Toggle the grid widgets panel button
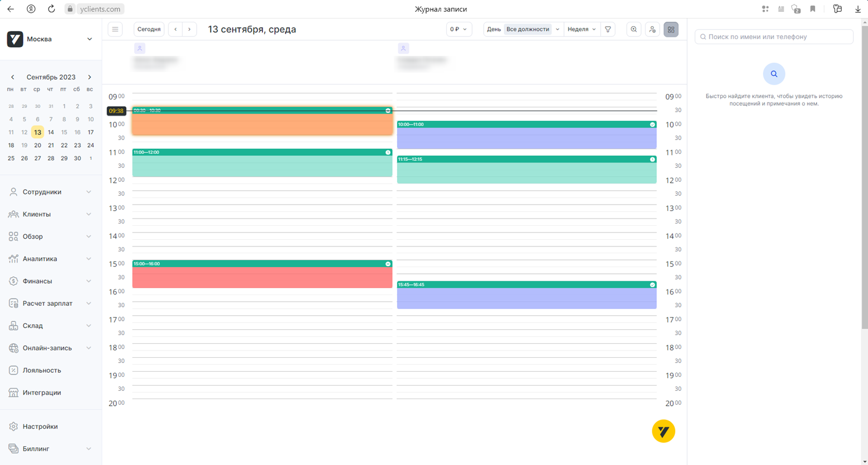 click(671, 30)
